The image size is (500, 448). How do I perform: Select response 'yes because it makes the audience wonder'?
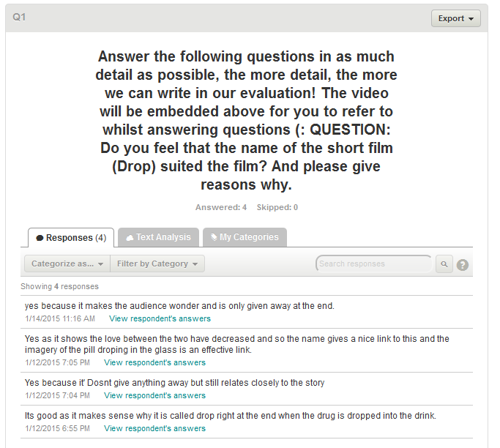coord(179,306)
